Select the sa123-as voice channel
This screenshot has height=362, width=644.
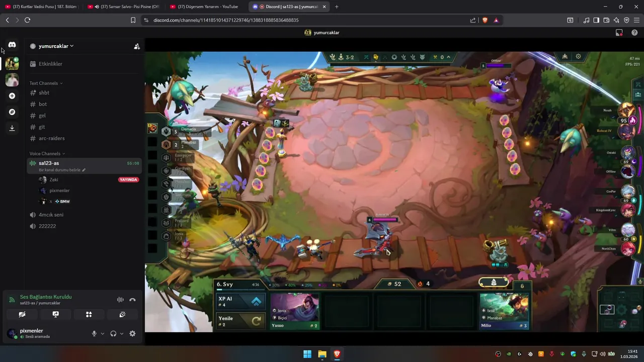click(x=84, y=166)
